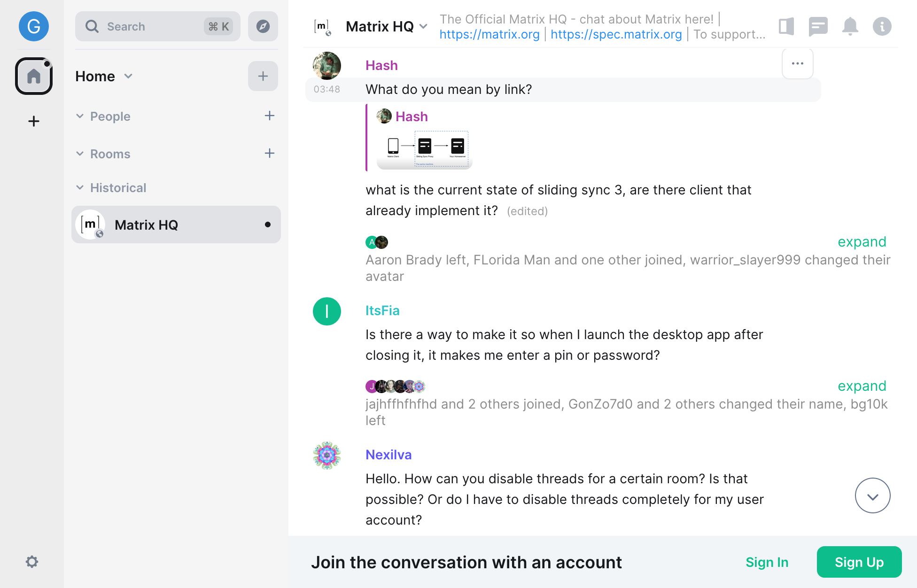Open message options via the ellipsis button
Viewport: 917px width, 588px height.
(797, 63)
